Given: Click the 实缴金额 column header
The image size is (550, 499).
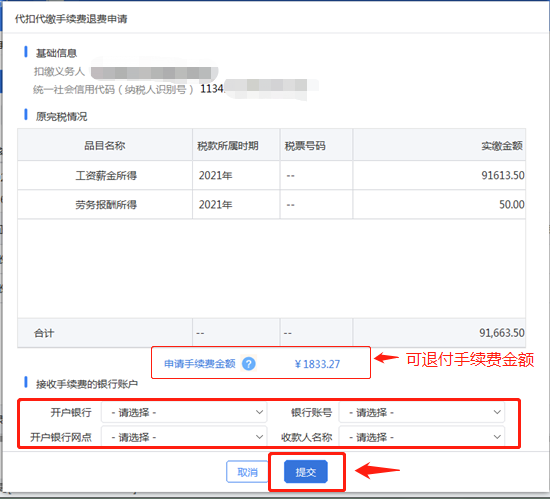Looking at the screenshot, I should (x=439, y=145).
